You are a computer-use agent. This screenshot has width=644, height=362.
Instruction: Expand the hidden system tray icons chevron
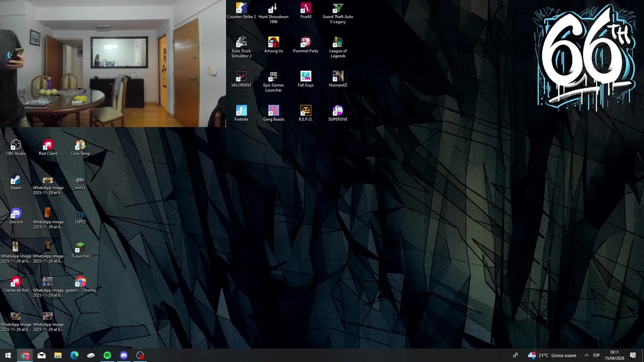(x=586, y=355)
